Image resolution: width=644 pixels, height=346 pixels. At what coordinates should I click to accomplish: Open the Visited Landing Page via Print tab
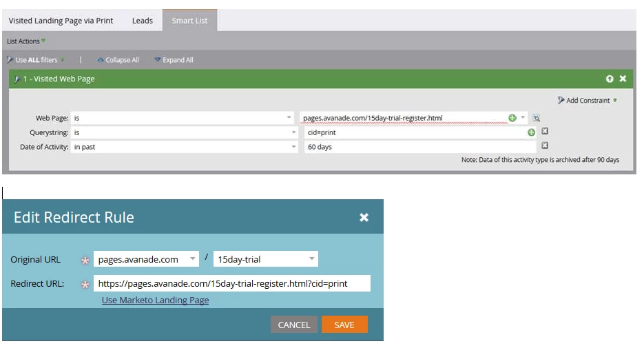tap(61, 21)
